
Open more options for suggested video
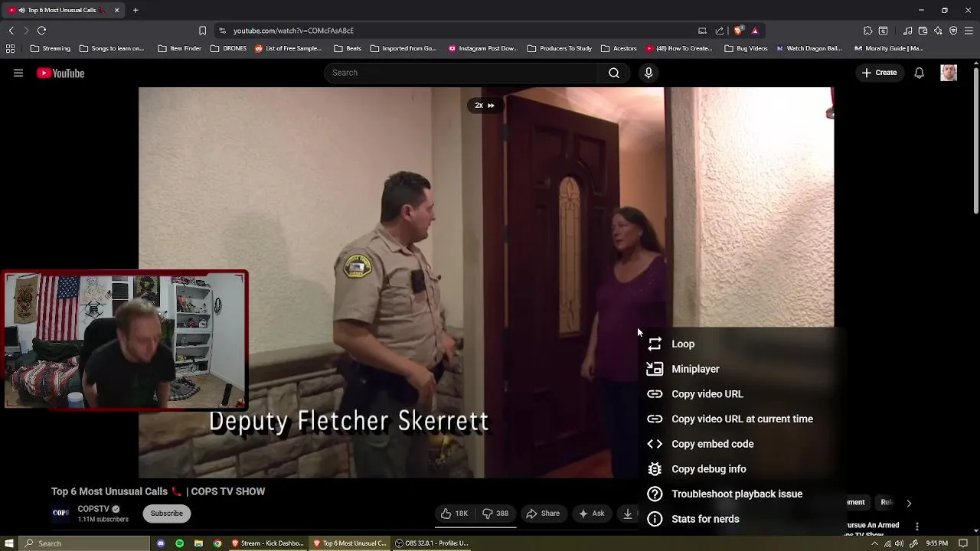[916, 527]
